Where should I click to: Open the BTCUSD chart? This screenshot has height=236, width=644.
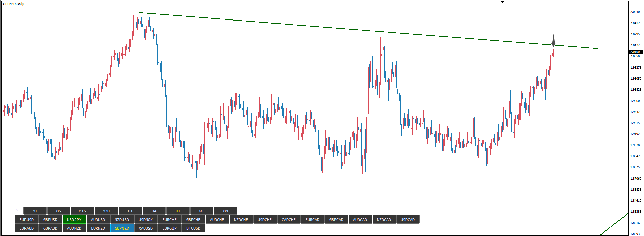(x=194, y=228)
